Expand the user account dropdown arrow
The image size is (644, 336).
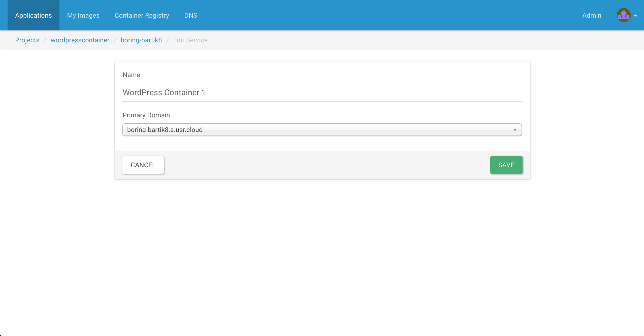click(x=635, y=15)
